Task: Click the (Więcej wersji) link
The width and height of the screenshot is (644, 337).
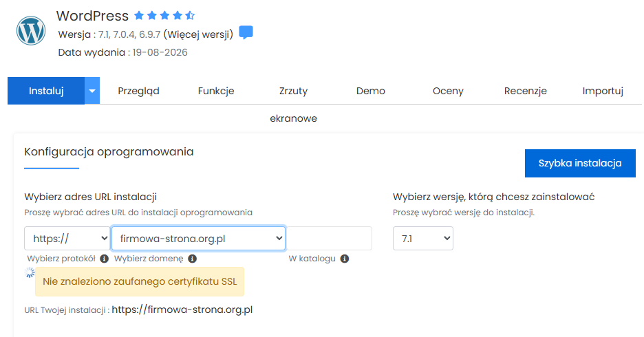Action: (198, 34)
